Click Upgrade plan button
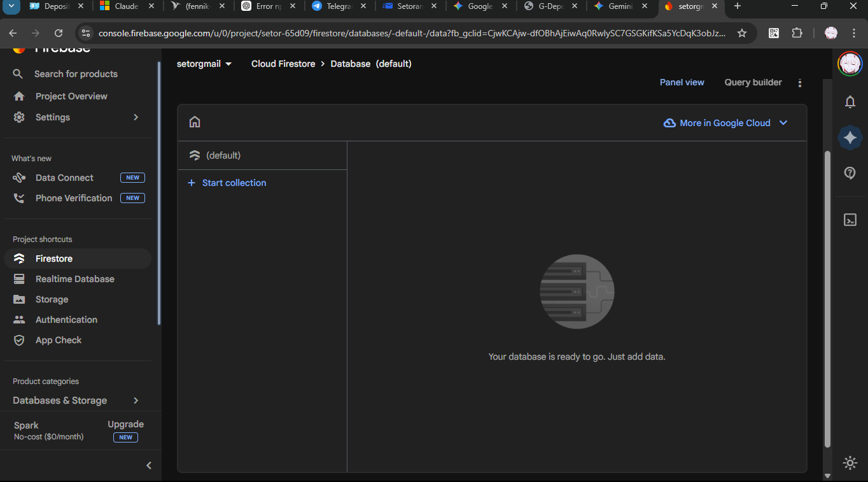The height and width of the screenshot is (482, 868). [x=125, y=424]
